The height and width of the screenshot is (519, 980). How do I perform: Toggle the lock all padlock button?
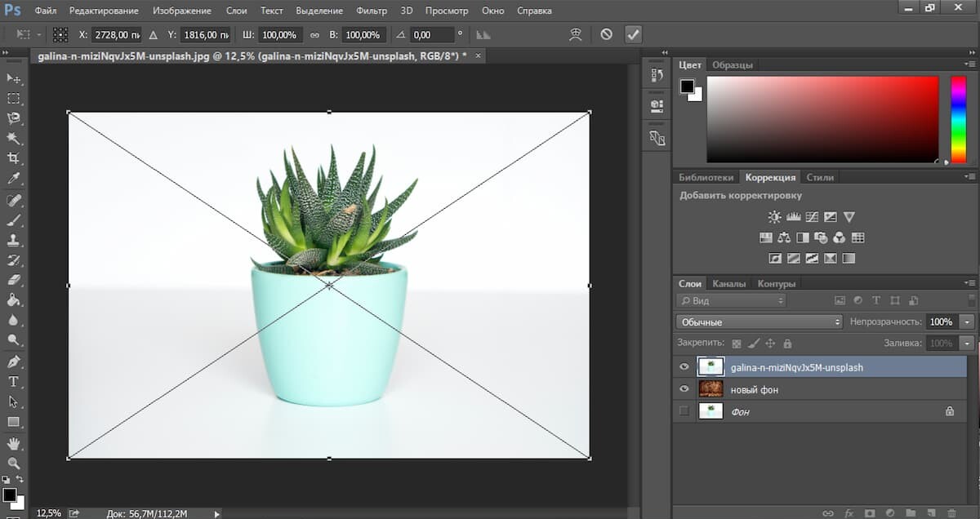(787, 344)
